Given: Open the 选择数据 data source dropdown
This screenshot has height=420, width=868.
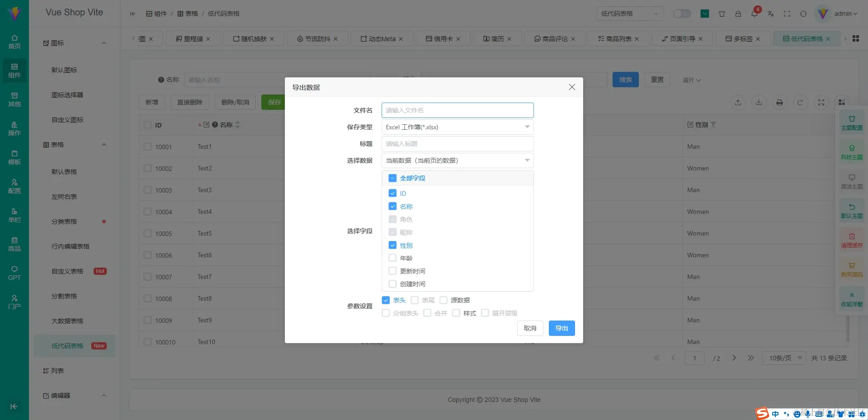Looking at the screenshot, I should pos(457,160).
